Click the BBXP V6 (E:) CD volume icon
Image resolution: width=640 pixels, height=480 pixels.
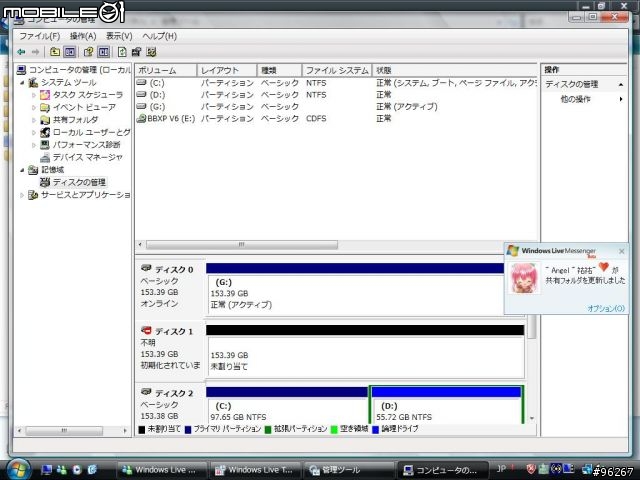(141, 118)
